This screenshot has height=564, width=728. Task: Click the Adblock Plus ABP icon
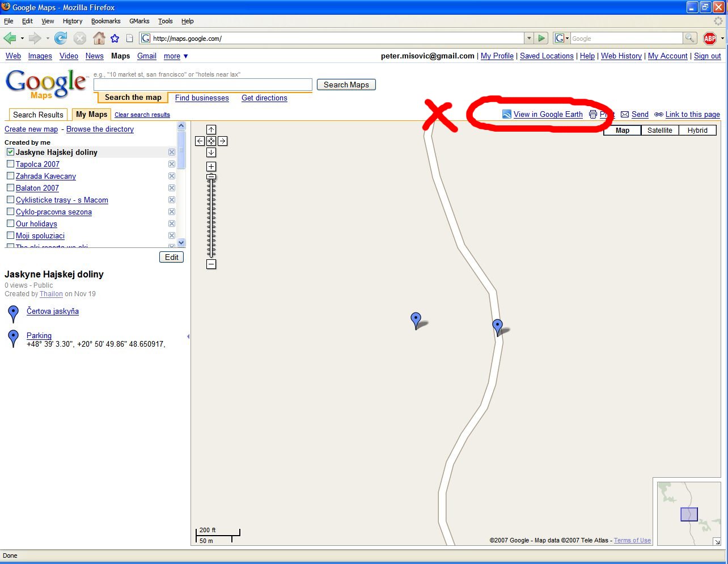coord(709,38)
